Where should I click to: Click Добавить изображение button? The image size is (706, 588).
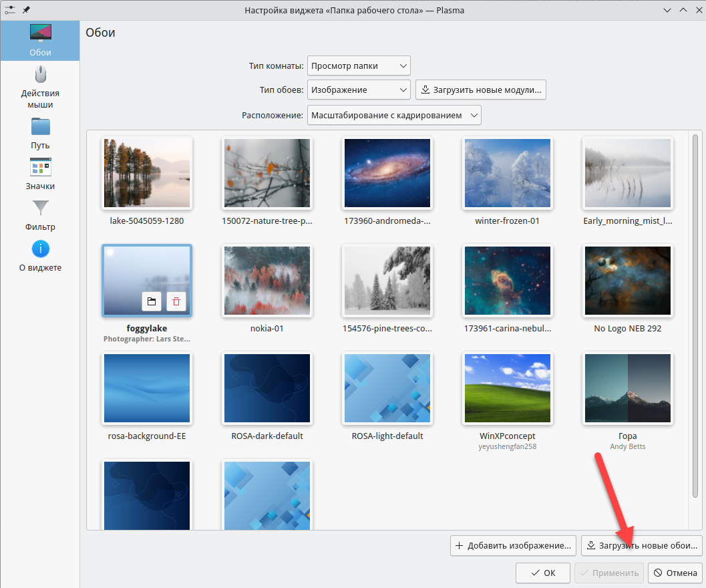tap(513, 545)
